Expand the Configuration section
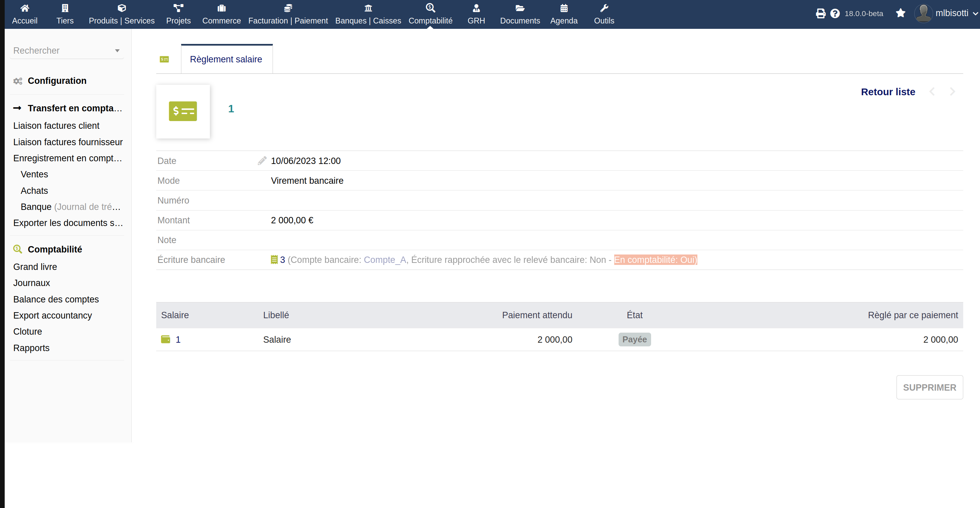Viewport: 980px width, 508px height. coord(57,81)
